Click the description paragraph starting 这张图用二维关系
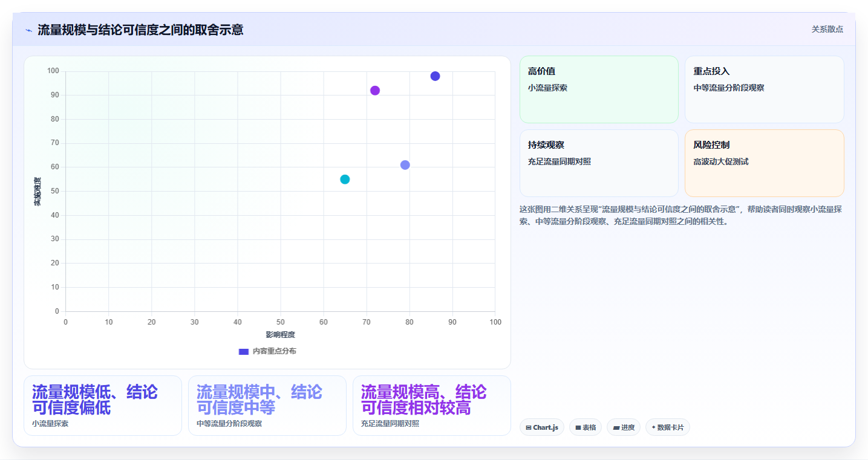The width and height of the screenshot is (868, 460). (681, 215)
